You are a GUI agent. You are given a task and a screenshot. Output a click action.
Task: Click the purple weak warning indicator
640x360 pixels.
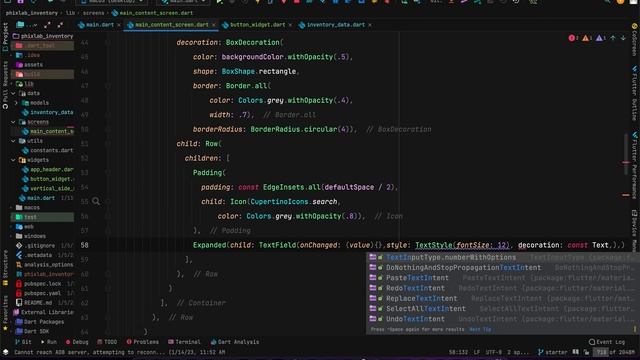tap(600, 38)
